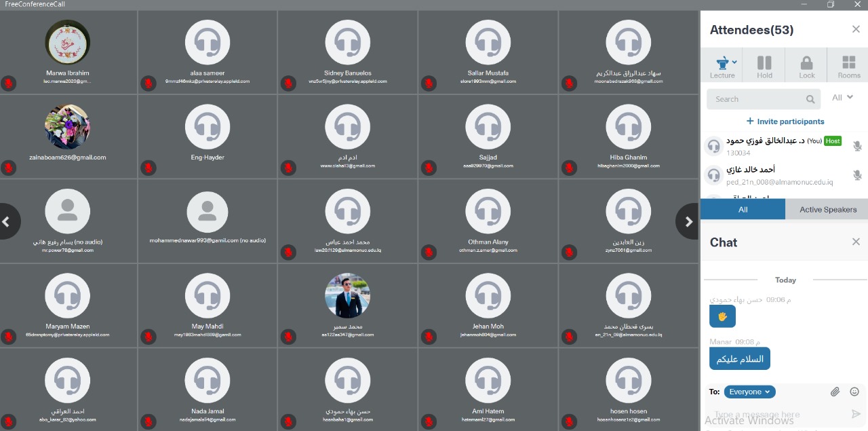
Task: Toggle the host's microphone in the attendee list
Action: click(857, 146)
